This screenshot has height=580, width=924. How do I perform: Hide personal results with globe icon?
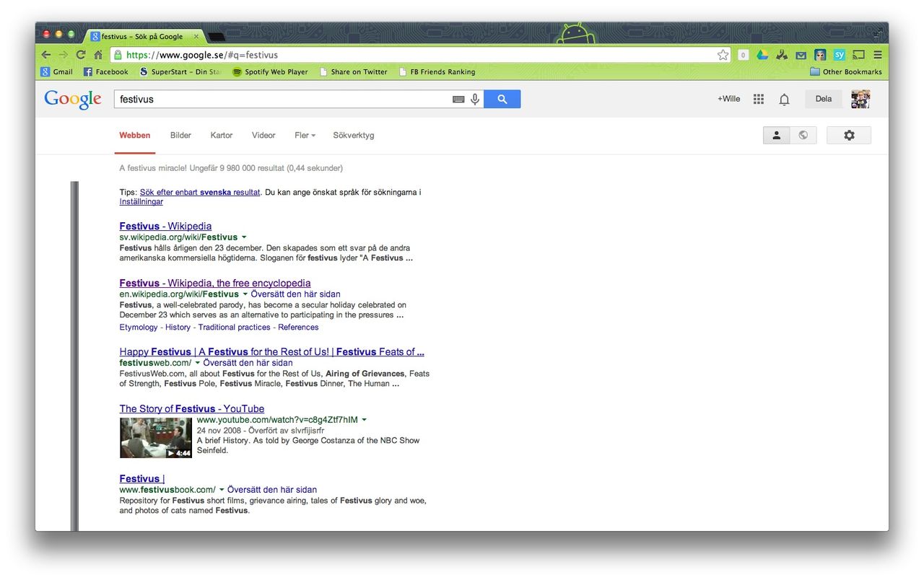coord(803,135)
